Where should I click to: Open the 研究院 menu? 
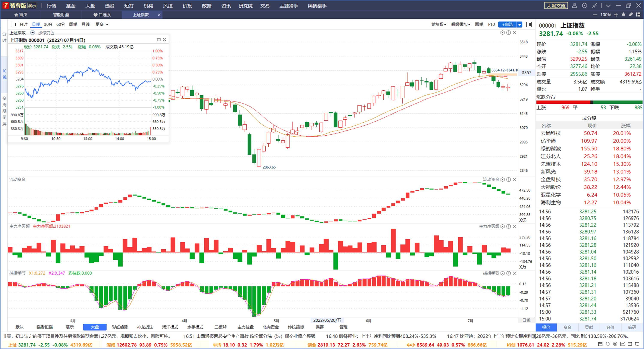(x=245, y=6)
